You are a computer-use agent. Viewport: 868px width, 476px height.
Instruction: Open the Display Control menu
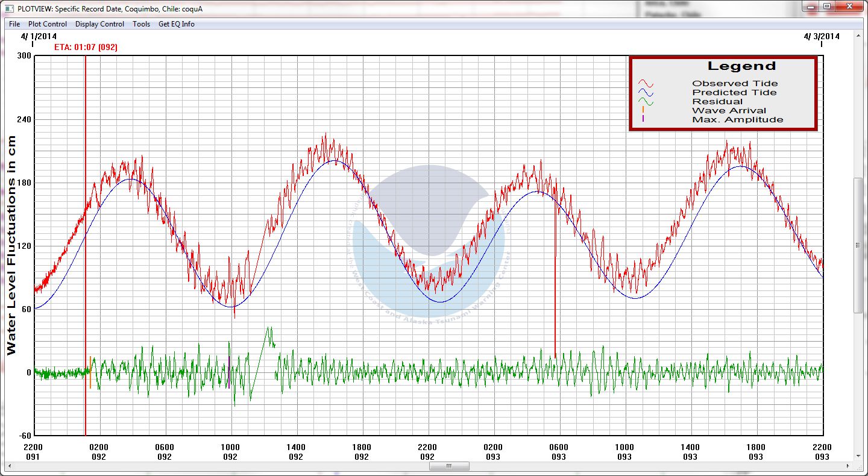click(99, 24)
